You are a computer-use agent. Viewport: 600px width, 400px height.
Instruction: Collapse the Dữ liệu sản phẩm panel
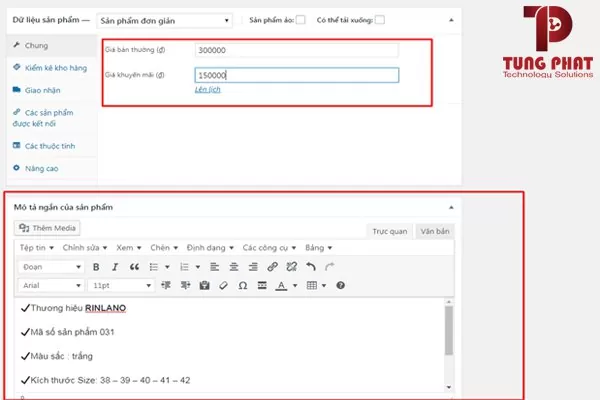point(451,20)
